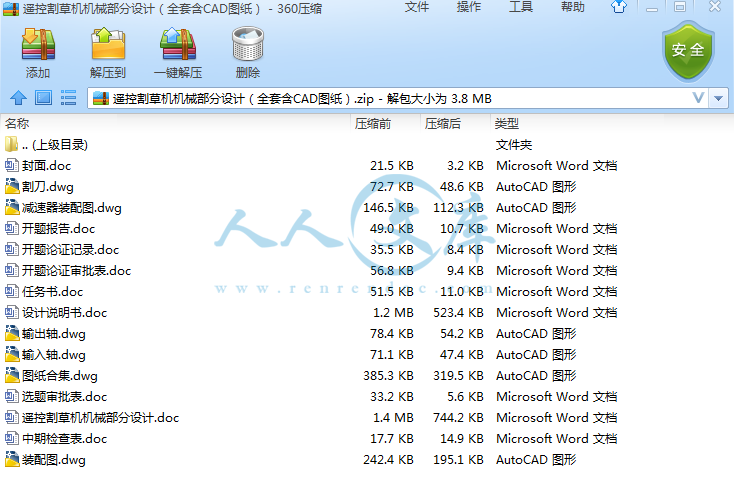Click the Word icon of 中期检查表.doc
The height and width of the screenshot is (490, 734).
click(x=12, y=439)
